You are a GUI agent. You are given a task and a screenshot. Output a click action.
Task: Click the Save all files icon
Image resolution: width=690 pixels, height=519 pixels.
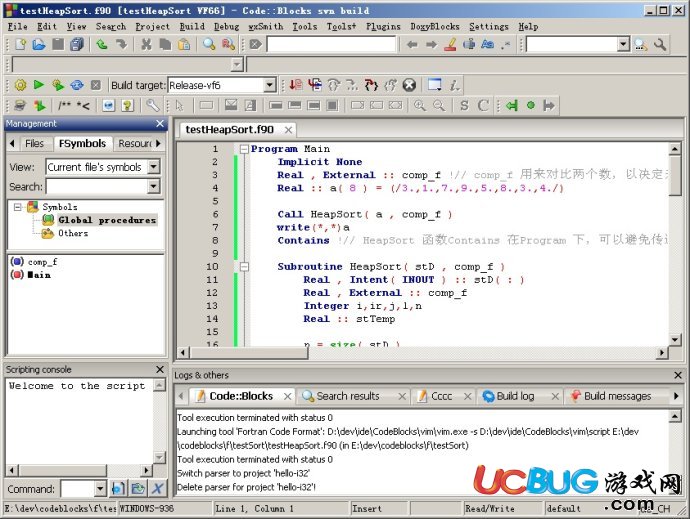point(77,44)
